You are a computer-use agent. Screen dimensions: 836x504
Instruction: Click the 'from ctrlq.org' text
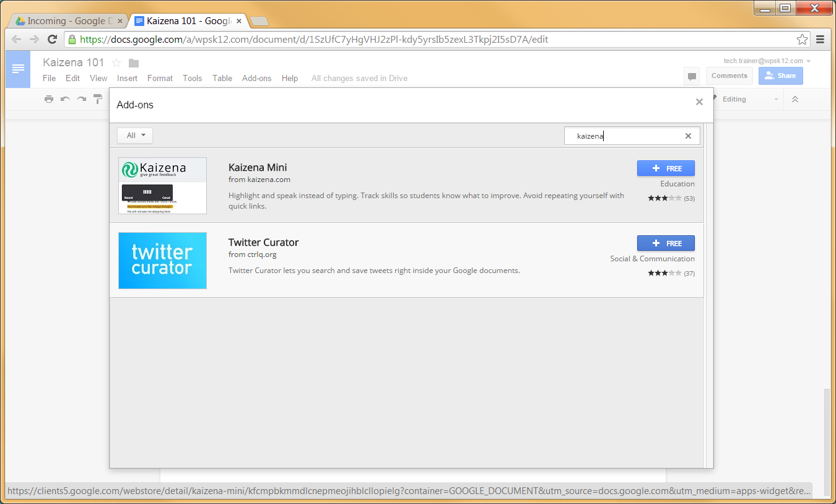[253, 254]
